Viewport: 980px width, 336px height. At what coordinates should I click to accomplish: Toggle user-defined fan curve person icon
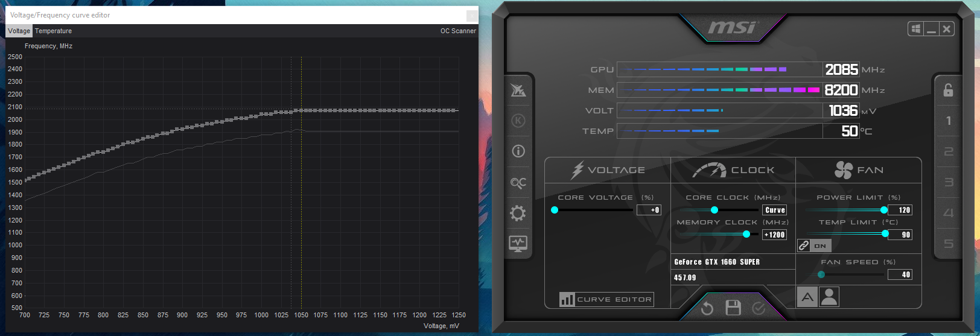point(829,297)
